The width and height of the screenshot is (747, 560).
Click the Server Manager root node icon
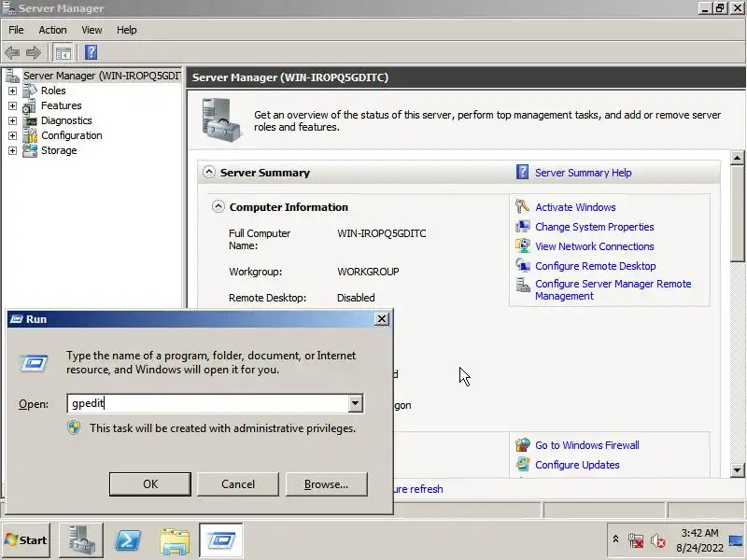(12, 76)
